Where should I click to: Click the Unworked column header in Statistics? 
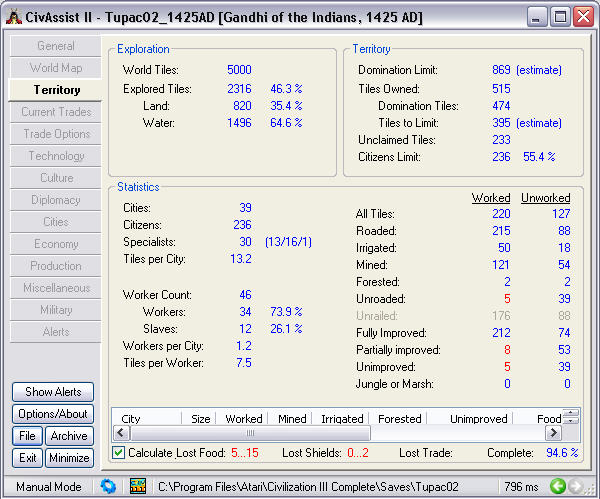click(546, 198)
